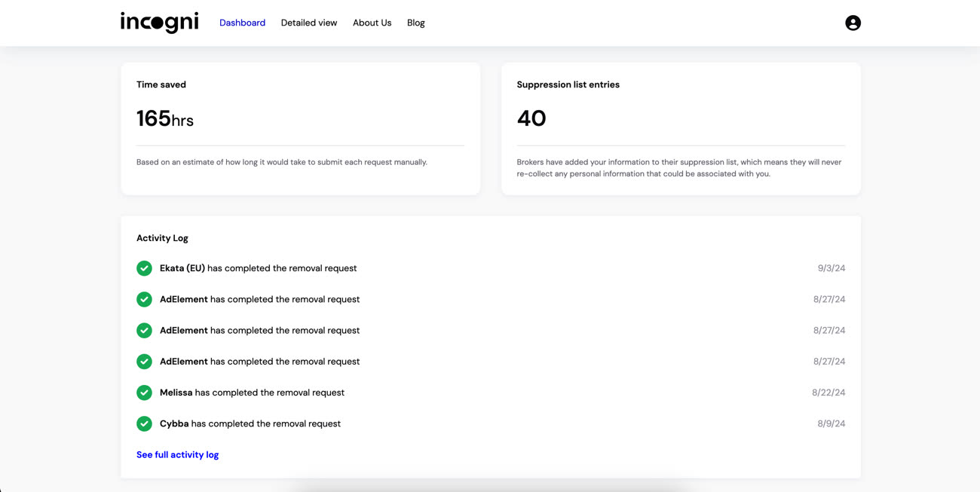The width and height of the screenshot is (980, 492).
Task: Open the full activity log link
Action: 177,454
